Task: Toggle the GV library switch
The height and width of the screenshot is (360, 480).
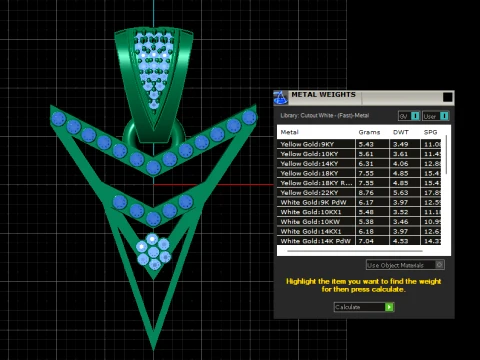Action: [409, 116]
